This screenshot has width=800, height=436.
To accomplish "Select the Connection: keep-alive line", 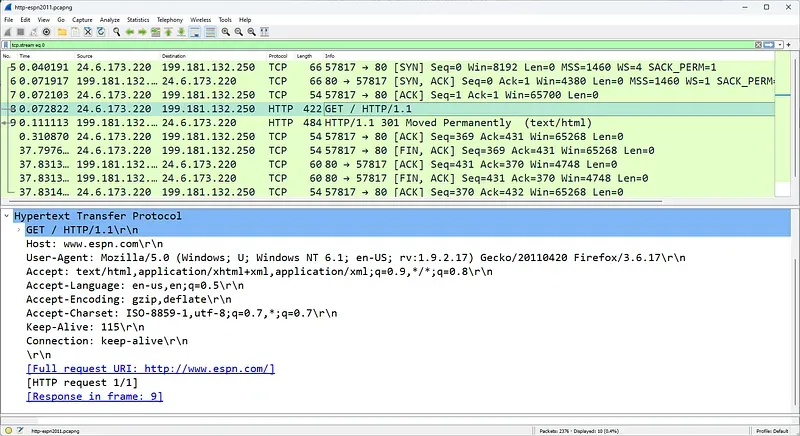I will (107, 341).
